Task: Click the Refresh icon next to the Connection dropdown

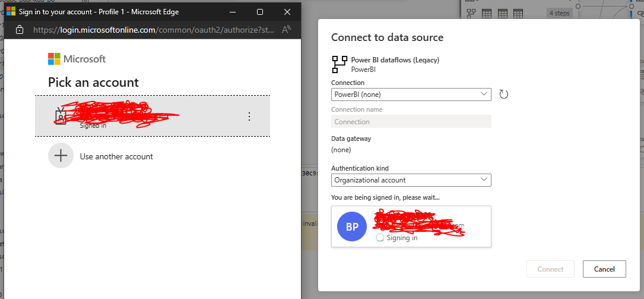Action: (x=503, y=94)
